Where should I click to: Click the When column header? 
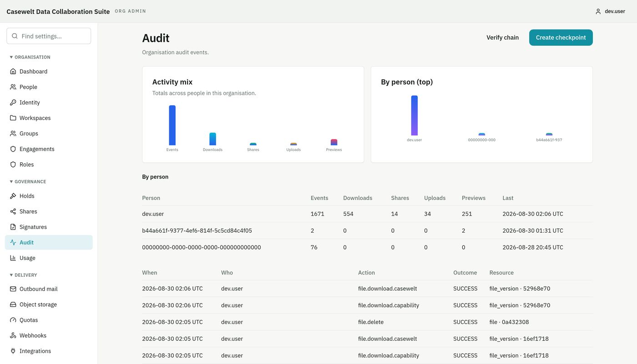point(150,273)
